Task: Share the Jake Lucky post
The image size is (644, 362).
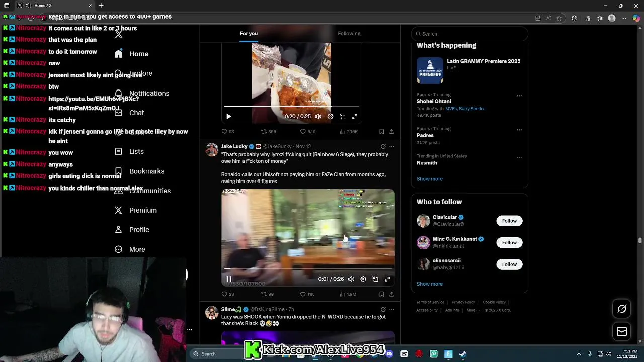Action: tap(392, 294)
